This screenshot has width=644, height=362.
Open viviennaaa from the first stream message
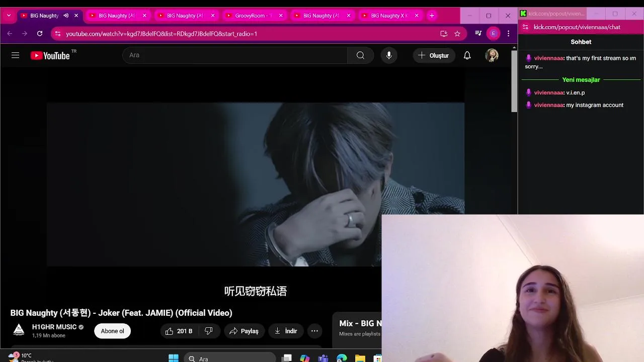coord(548,58)
